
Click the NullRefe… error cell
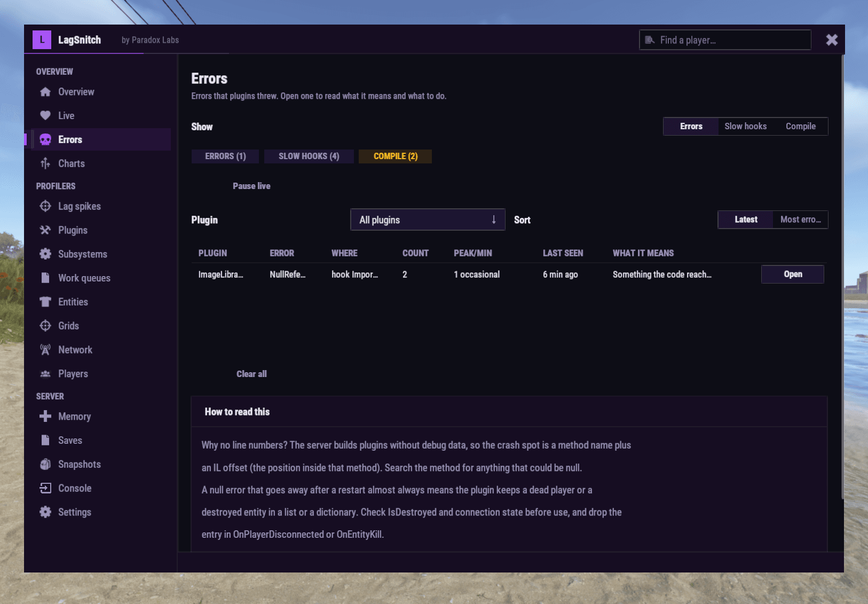pos(288,274)
